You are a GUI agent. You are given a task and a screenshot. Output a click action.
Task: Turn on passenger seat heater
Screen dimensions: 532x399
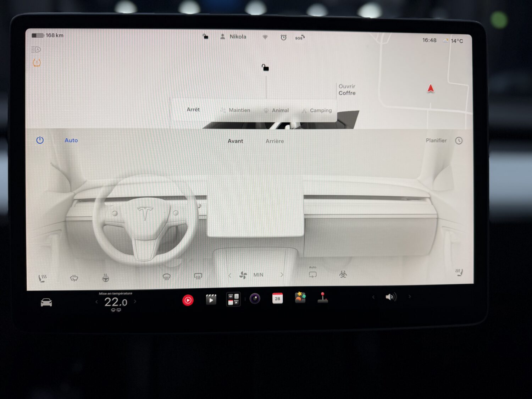pos(459,272)
